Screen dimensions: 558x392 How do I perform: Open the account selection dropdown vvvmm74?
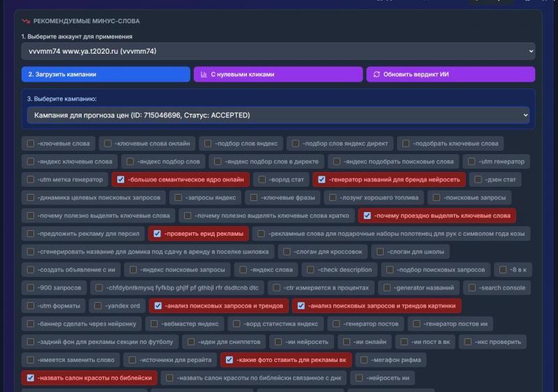[278, 51]
